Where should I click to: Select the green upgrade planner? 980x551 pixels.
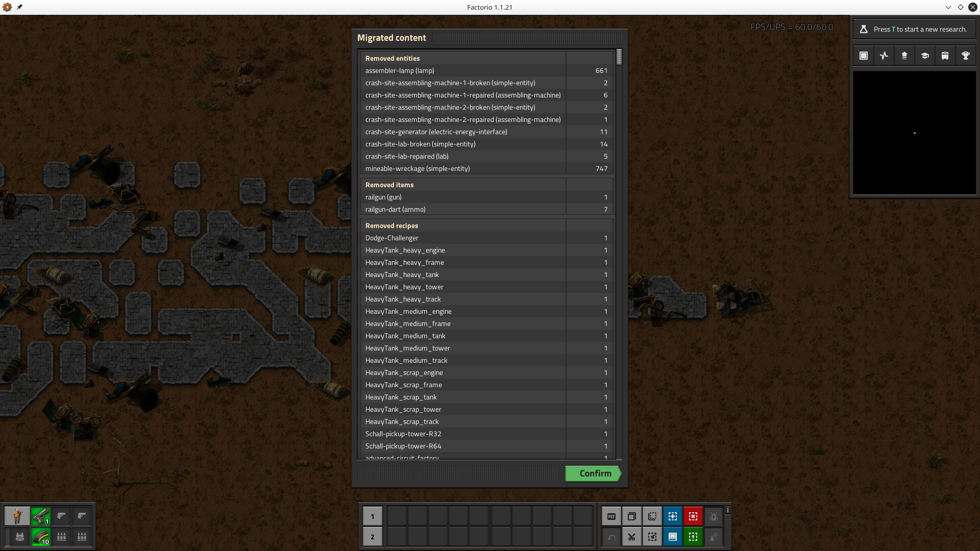tap(693, 537)
